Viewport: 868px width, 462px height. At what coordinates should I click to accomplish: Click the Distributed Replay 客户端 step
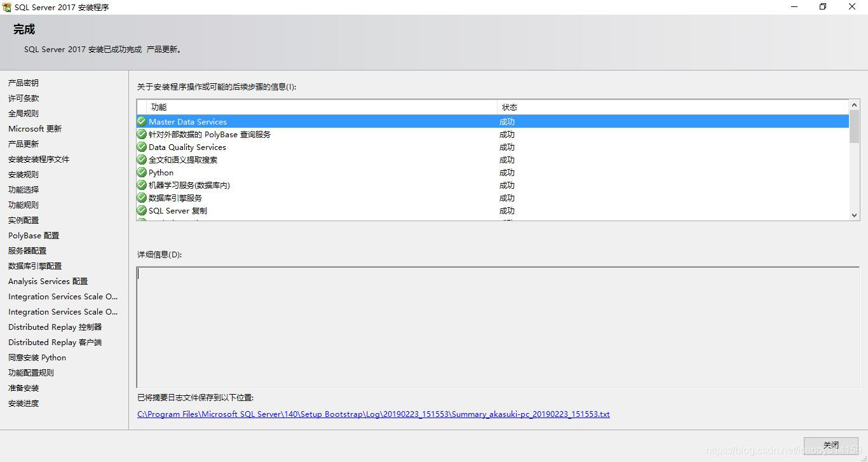coord(55,343)
